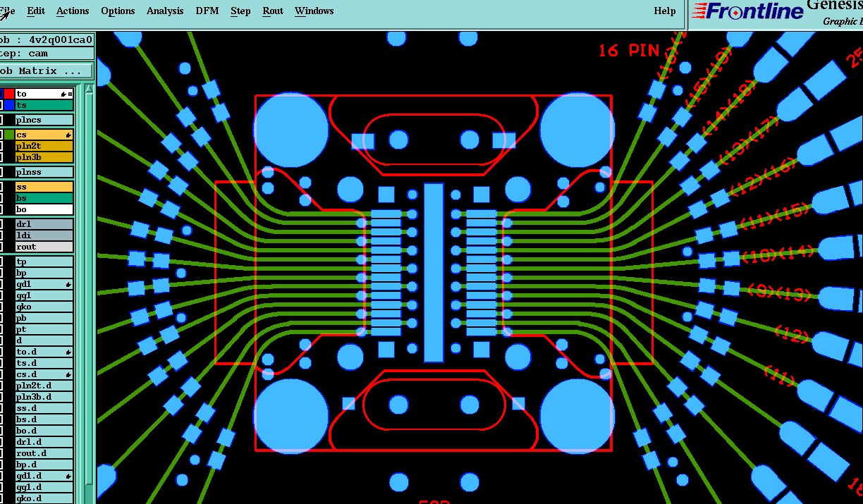Select the layer named 'pln3b'

click(44, 157)
